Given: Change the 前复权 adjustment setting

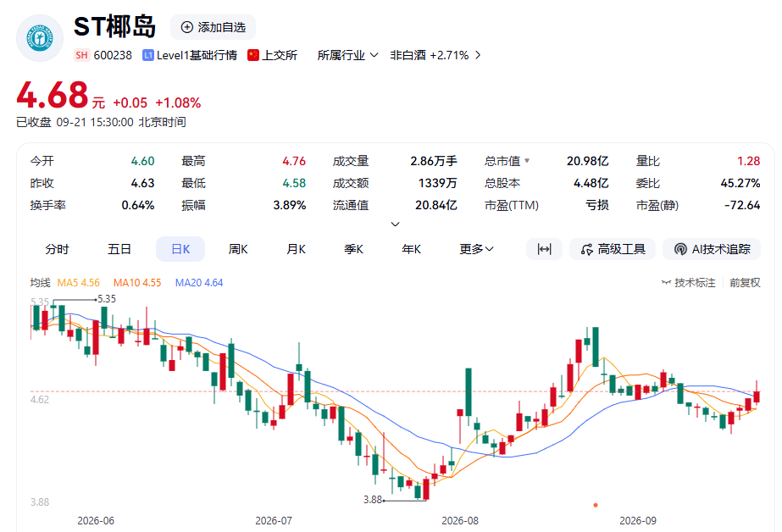Looking at the screenshot, I should pos(745,283).
